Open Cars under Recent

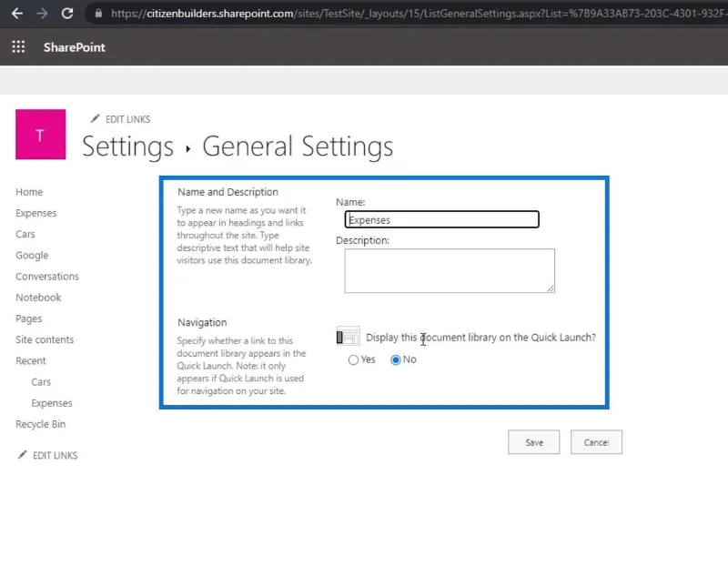click(x=41, y=382)
